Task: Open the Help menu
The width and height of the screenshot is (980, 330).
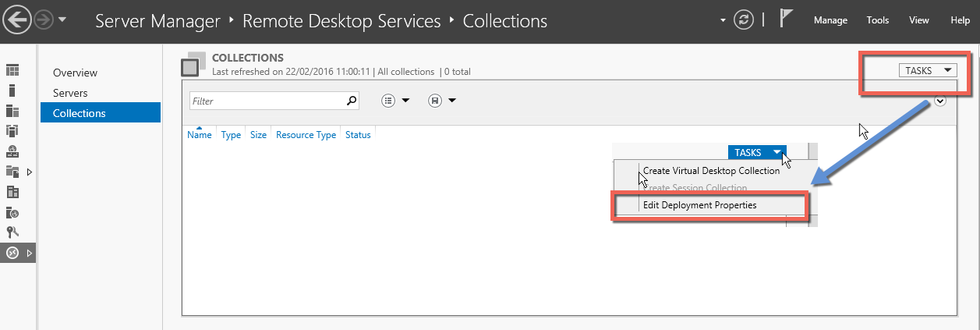Action: point(961,20)
